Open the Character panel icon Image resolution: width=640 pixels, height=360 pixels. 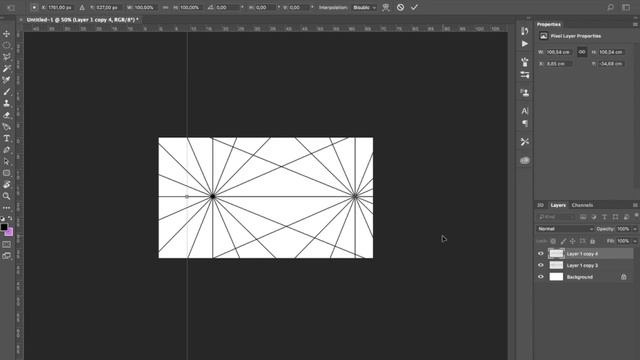coord(524,111)
